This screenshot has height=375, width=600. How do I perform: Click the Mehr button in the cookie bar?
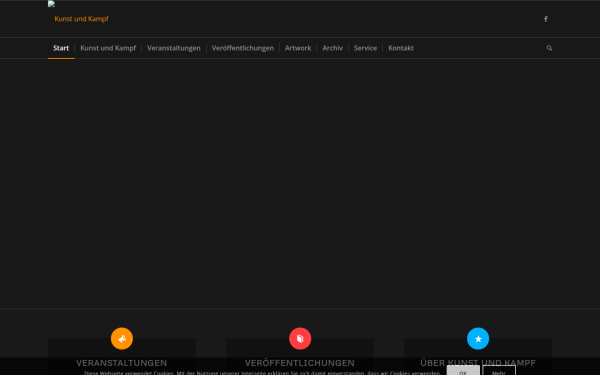(x=499, y=370)
